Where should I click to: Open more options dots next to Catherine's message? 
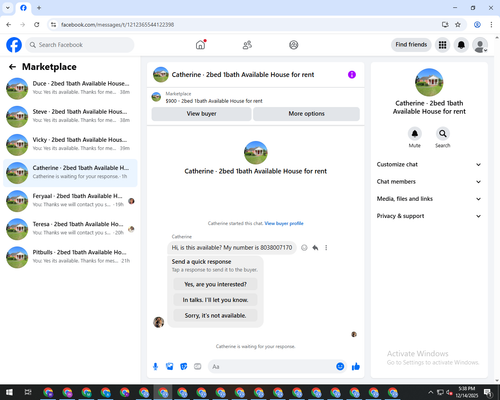click(x=326, y=248)
